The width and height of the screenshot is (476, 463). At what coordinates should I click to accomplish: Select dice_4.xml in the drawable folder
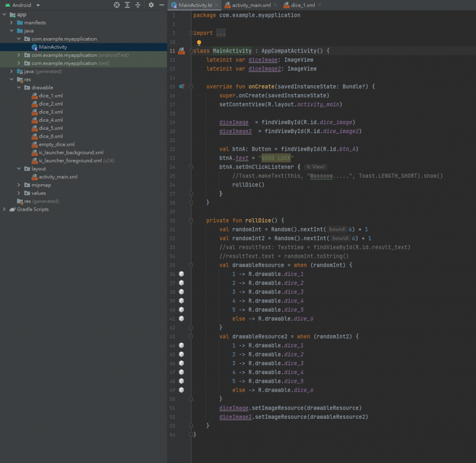[51, 120]
